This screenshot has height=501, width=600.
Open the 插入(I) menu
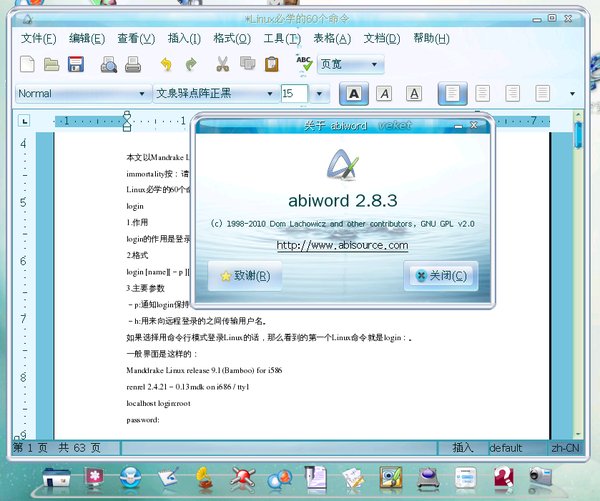point(184,38)
